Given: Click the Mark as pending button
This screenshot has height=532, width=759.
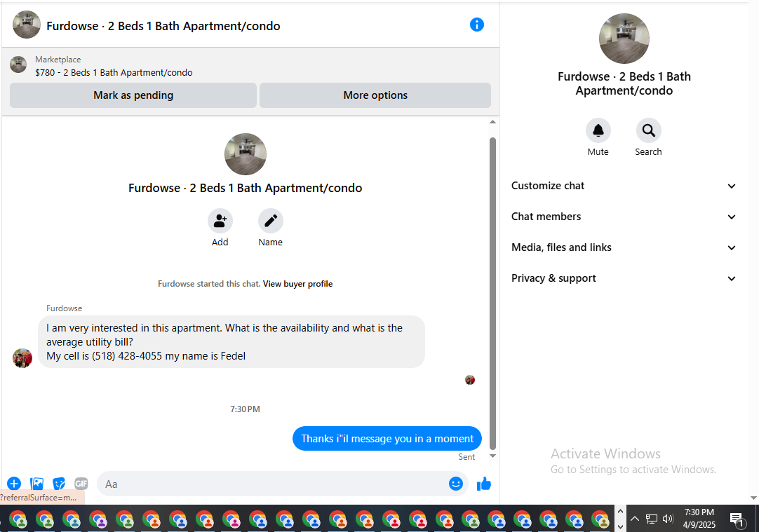Looking at the screenshot, I should tap(133, 95).
